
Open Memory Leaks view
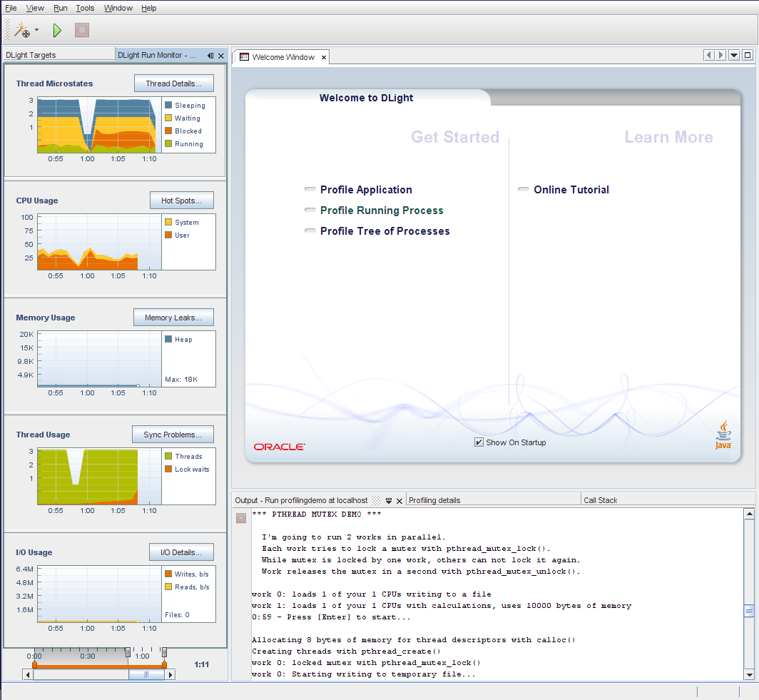coord(173,318)
